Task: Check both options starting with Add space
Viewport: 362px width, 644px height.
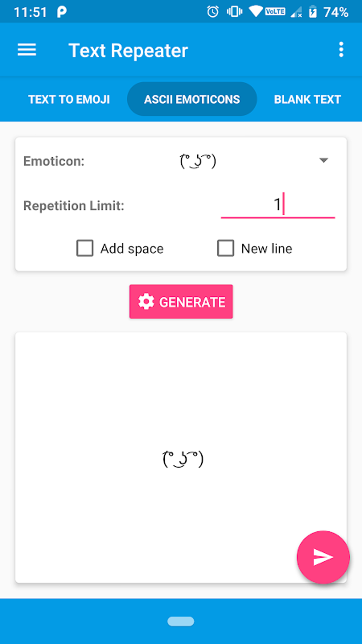Action: (x=84, y=248)
